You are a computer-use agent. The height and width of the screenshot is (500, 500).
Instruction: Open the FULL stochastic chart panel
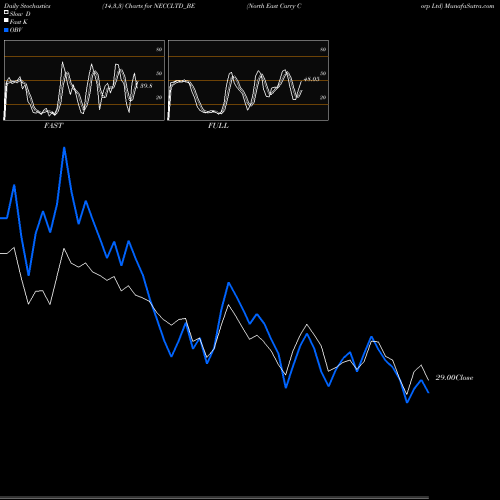coord(248,80)
